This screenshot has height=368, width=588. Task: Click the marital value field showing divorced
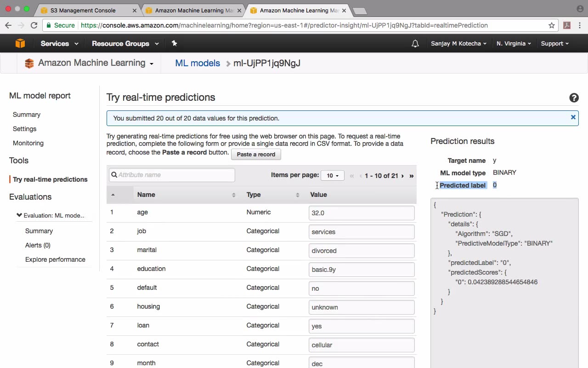click(x=362, y=251)
